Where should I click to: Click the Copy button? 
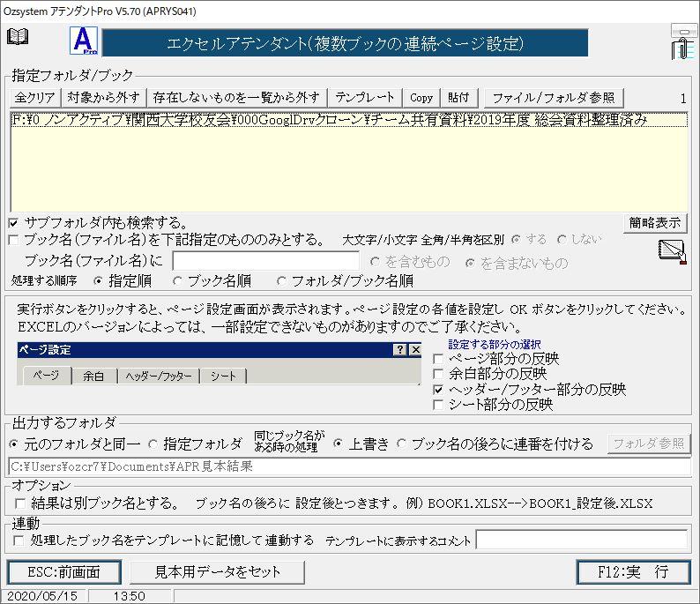(x=421, y=97)
